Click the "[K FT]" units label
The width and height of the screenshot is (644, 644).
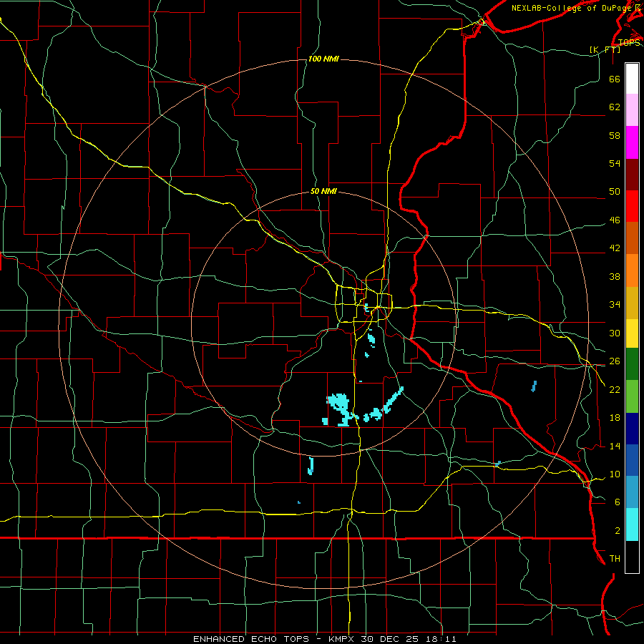[605, 49]
